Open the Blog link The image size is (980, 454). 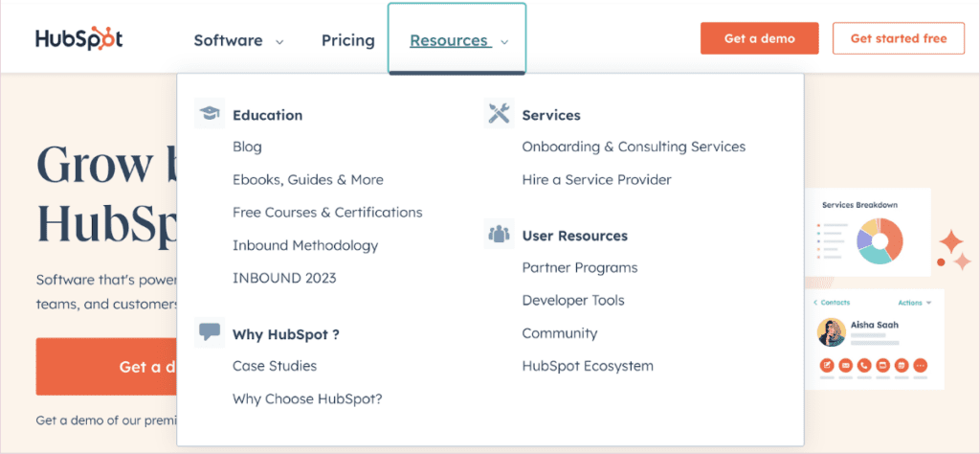coord(247,147)
